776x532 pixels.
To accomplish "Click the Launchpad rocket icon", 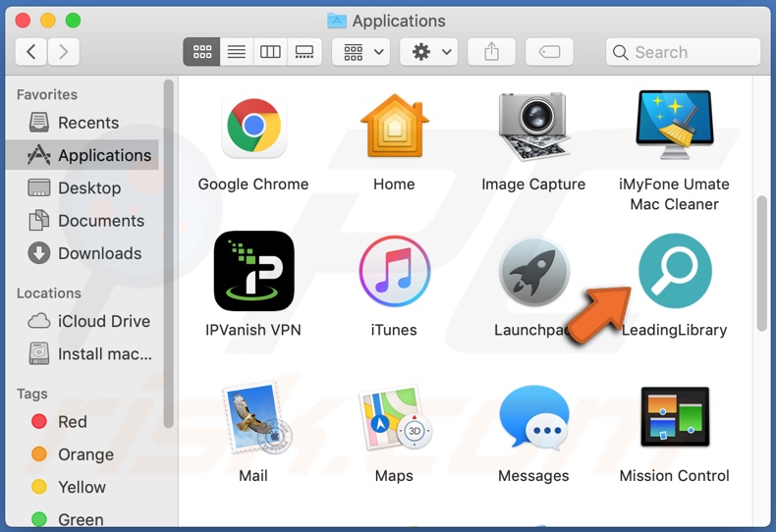I will [534, 271].
